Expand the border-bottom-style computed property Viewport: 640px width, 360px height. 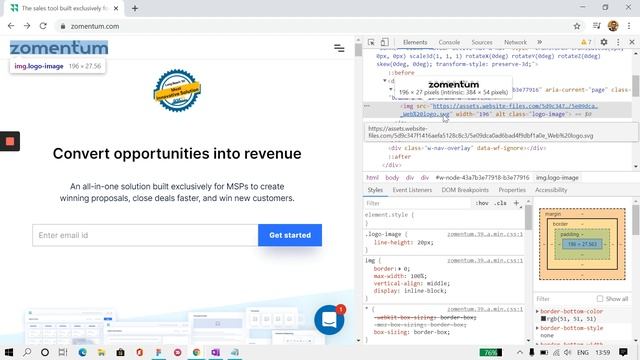pos(538,328)
